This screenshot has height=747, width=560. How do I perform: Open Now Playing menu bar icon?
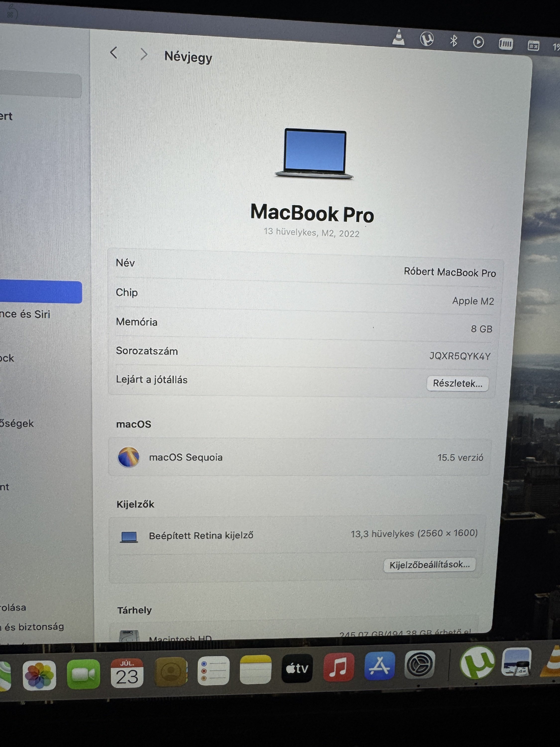point(478,42)
